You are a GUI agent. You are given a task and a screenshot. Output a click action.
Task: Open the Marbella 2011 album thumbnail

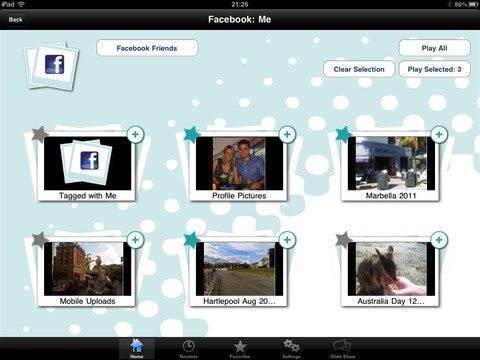[x=391, y=163]
